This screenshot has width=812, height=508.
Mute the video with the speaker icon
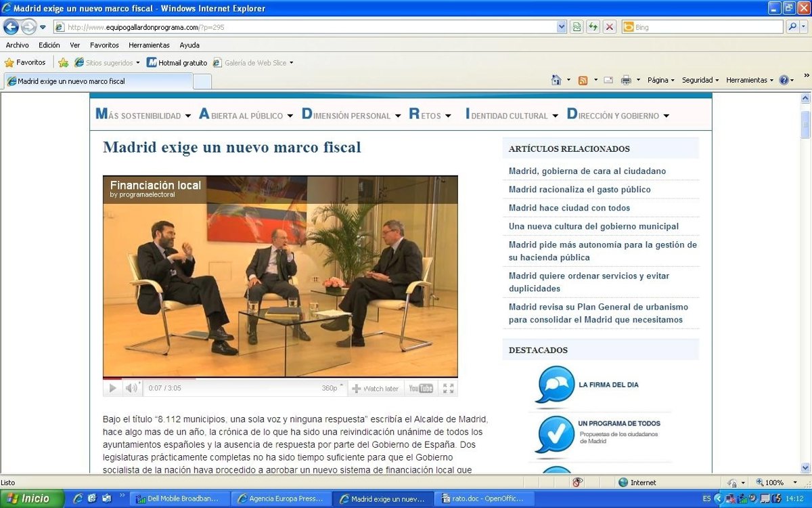click(131, 388)
